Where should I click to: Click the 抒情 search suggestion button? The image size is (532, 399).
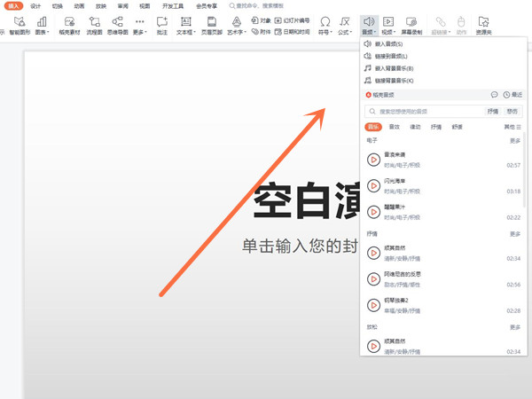493,112
